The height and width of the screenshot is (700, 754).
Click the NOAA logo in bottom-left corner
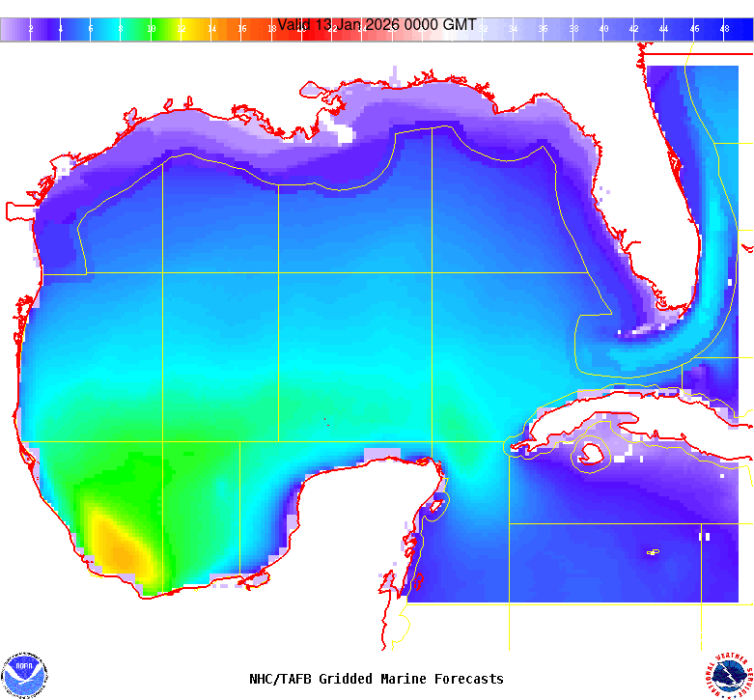[24, 674]
